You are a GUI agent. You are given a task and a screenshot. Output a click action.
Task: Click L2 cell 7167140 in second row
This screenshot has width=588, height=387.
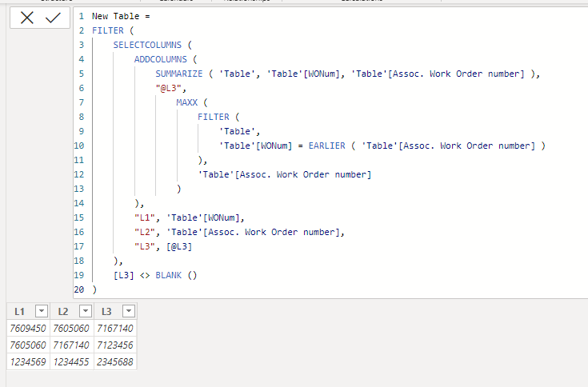pyautogui.click(x=71, y=345)
